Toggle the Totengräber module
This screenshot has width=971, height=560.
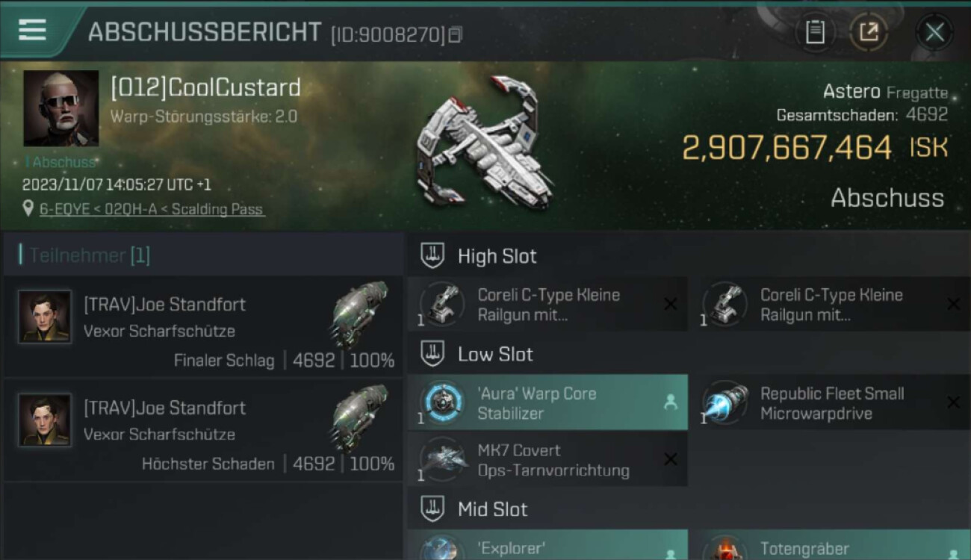coord(830,545)
